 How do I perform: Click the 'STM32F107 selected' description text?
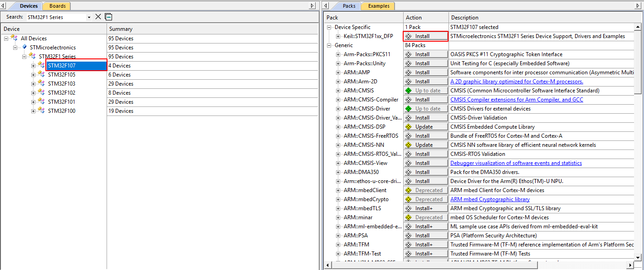(474, 27)
